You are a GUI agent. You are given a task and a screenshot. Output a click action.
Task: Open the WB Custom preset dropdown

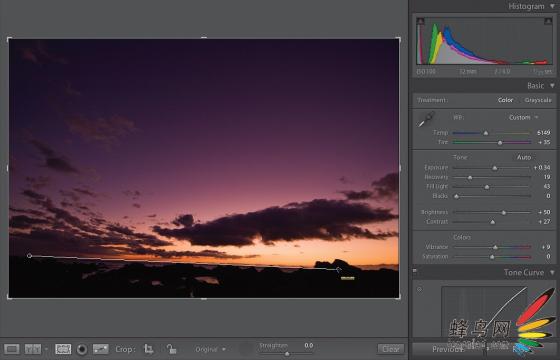click(x=524, y=118)
